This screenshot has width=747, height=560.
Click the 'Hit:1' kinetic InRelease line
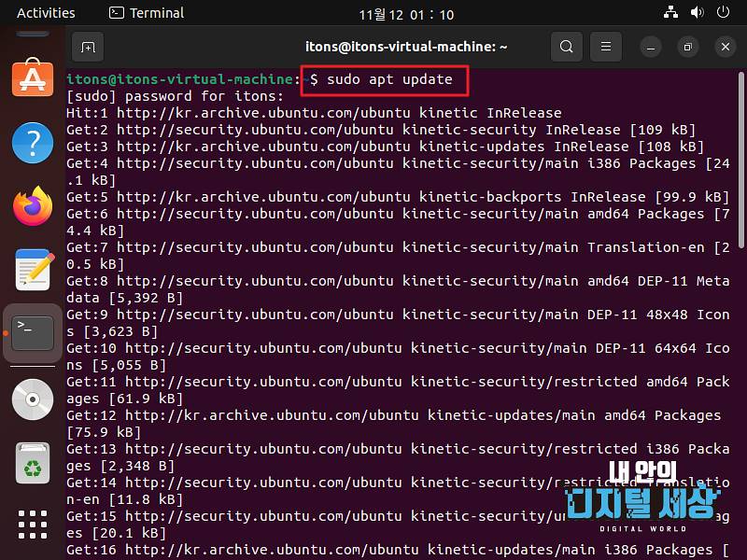pos(314,113)
